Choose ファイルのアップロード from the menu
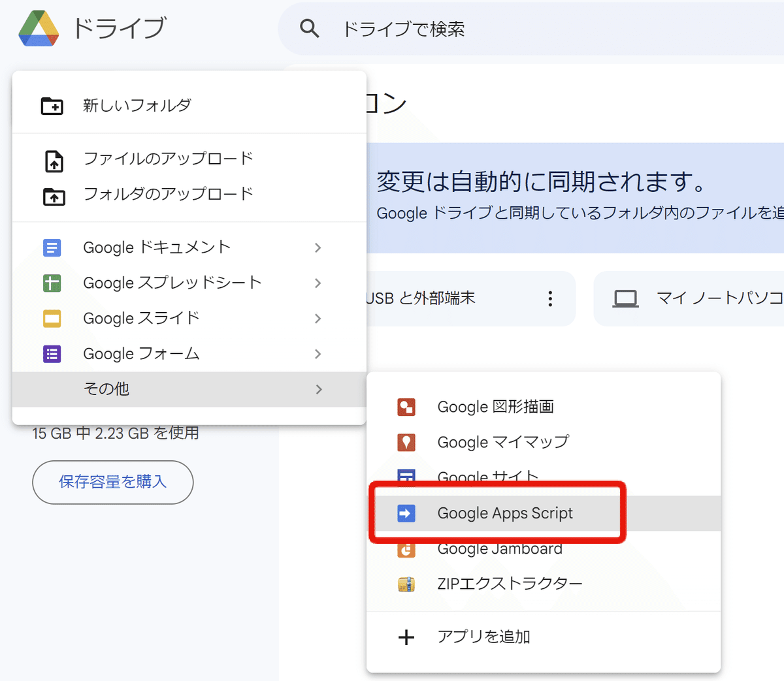Viewport: 784px width, 681px height. click(189, 159)
